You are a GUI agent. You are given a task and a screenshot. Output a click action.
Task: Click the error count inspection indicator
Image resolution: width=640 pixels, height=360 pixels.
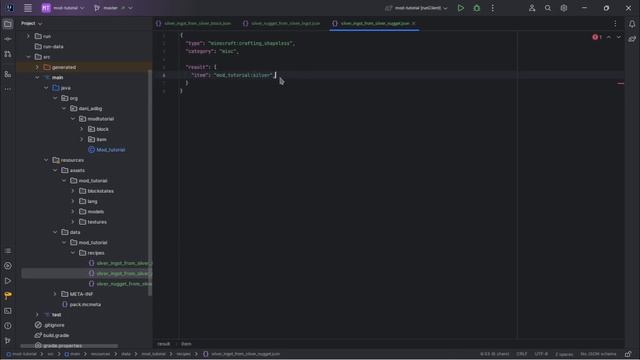597,37
